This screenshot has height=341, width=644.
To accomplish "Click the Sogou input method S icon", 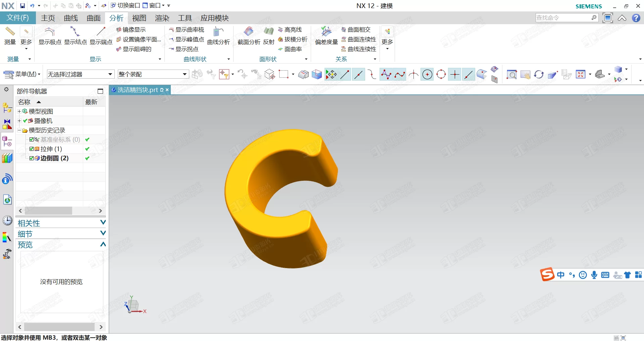I will (547, 274).
